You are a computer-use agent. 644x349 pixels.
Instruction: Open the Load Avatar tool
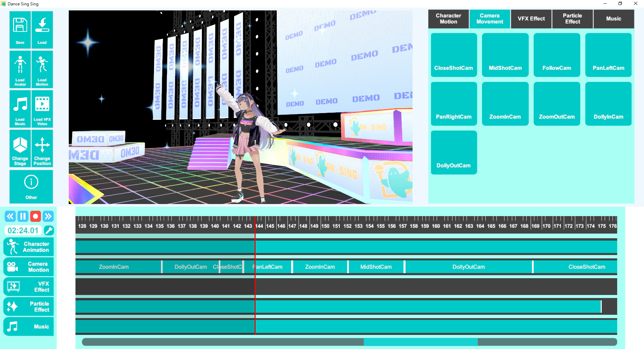[20, 69]
